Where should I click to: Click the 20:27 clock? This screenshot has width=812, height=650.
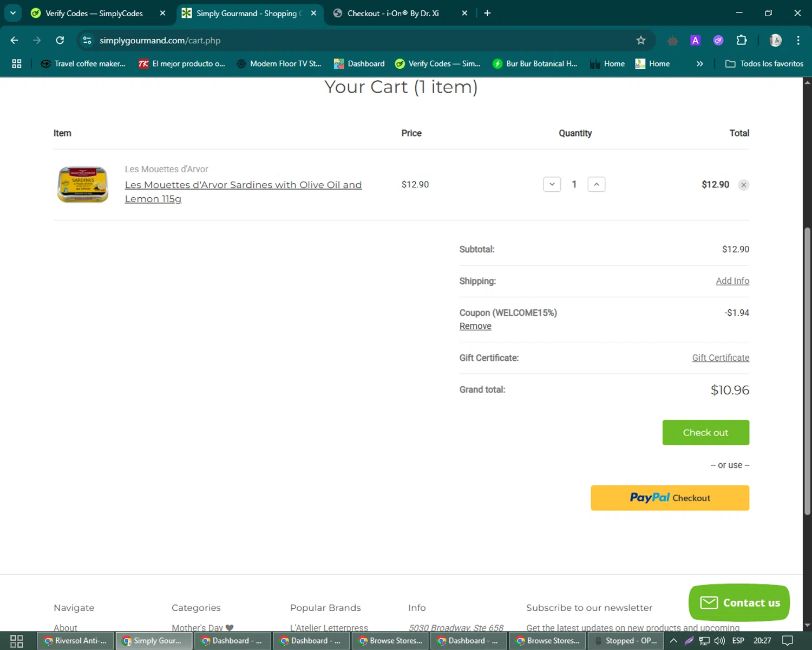coord(762,641)
